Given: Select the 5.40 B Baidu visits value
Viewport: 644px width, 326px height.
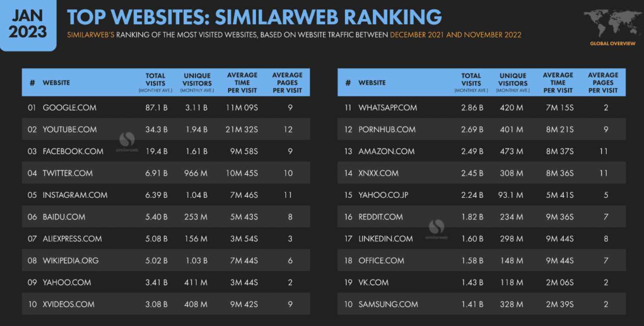Looking at the screenshot, I should pyautogui.click(x=156, y=217).
